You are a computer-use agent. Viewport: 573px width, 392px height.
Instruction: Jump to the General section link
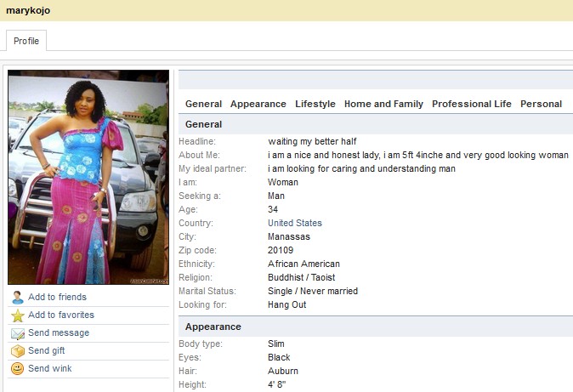tap(203, 104)
